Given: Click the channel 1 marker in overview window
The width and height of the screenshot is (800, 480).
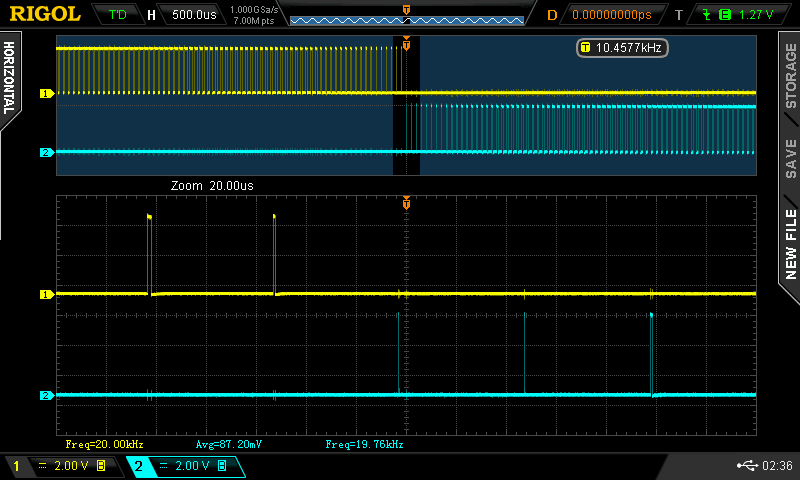Looking at the screenshot, I should tap(45, 94).
